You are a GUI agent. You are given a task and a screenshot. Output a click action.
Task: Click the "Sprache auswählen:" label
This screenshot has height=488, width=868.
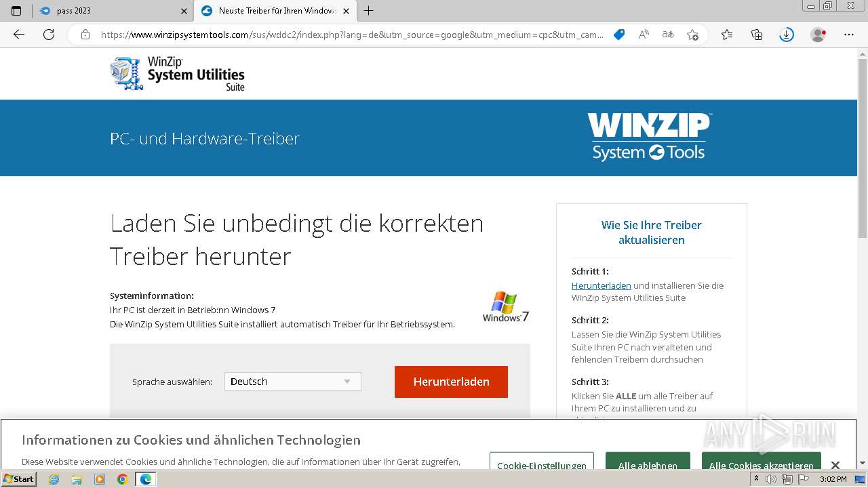pos(172,382)
